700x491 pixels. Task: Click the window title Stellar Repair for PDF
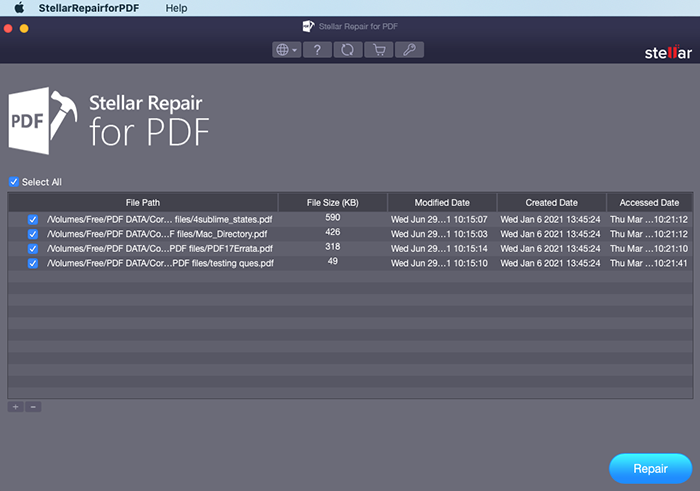(x=358, y=26)
